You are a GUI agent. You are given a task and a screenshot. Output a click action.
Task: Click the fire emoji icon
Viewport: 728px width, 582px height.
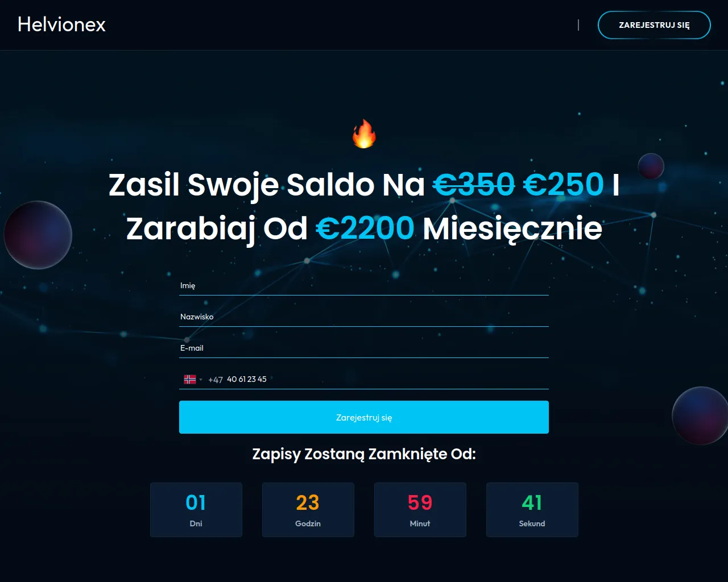click(x=364, y=134)
